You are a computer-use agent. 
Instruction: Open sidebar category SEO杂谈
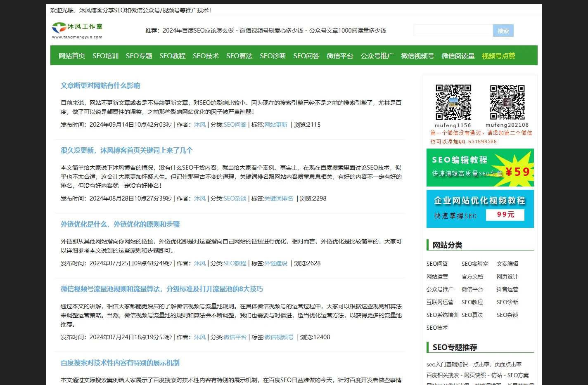(x=507, y=315)
